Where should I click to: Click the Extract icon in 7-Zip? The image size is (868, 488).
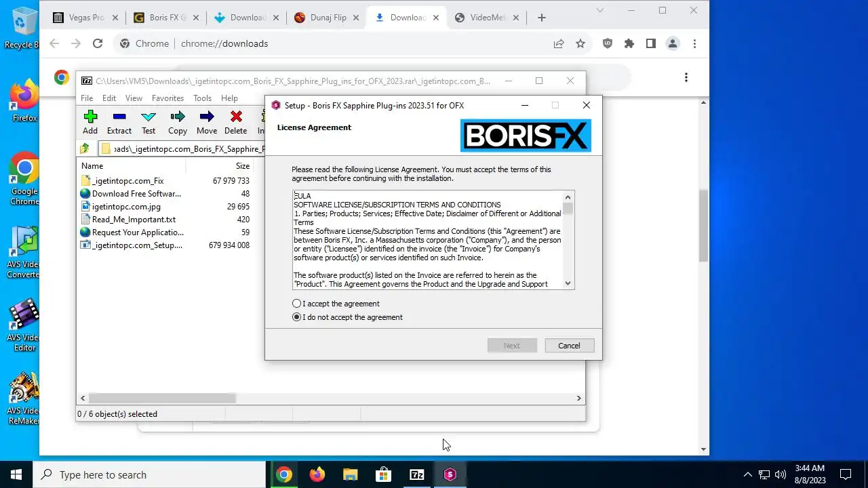click(119, 123)
